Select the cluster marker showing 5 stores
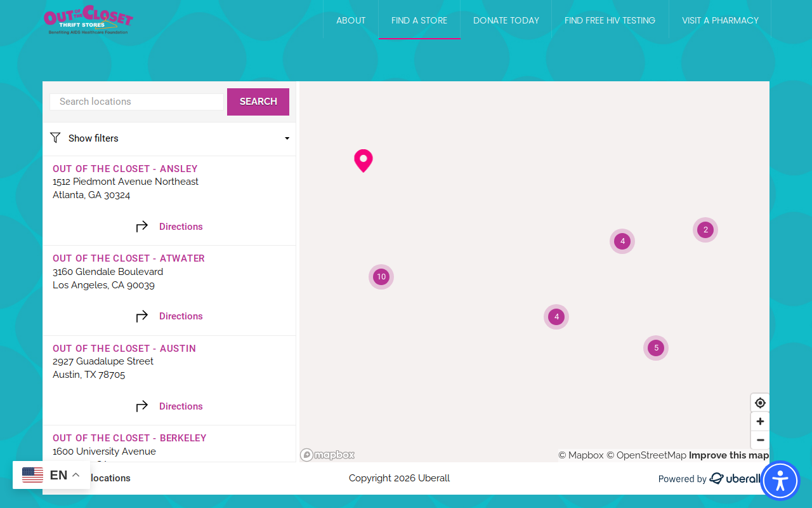The image size is (812, 508). point(656,348)
